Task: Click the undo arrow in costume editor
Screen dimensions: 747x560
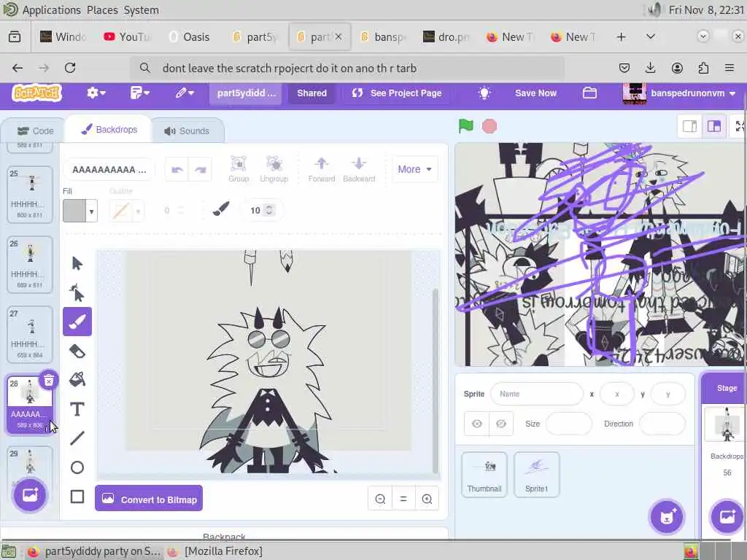Action: [x=177, y=170]
